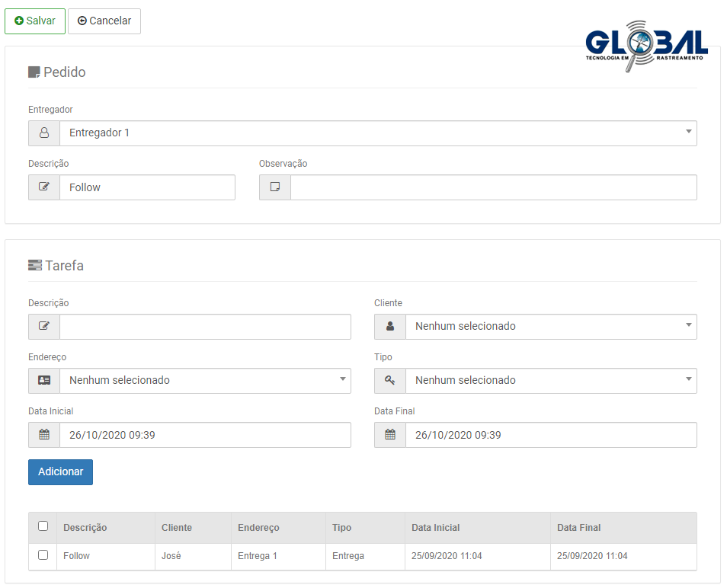The height and width of the screenshot is (588, 727).
Task: Click the person icon beside Cliente dropdown
Action: point(390,327)
